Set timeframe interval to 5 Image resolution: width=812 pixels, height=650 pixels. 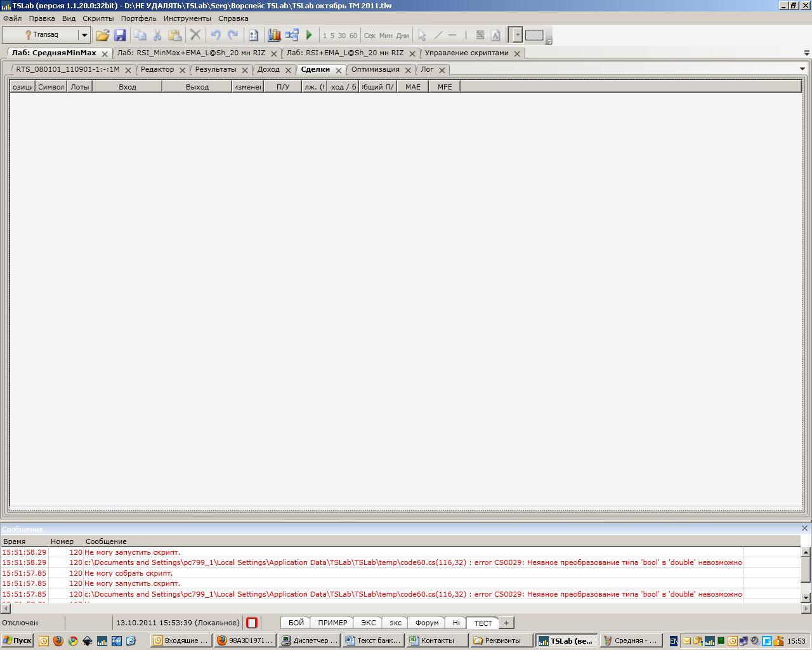point(332,36)
